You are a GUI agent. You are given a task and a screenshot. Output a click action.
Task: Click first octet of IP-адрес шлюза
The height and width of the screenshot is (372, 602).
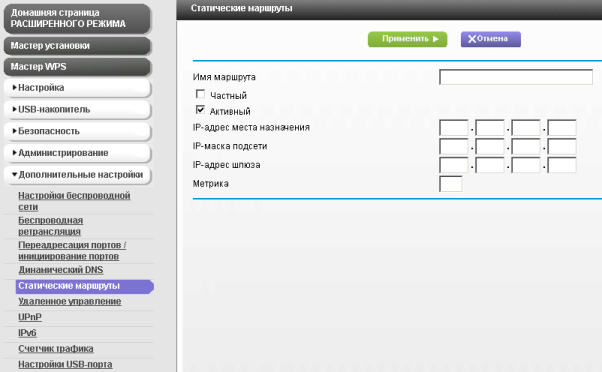[x=453, y=165]
